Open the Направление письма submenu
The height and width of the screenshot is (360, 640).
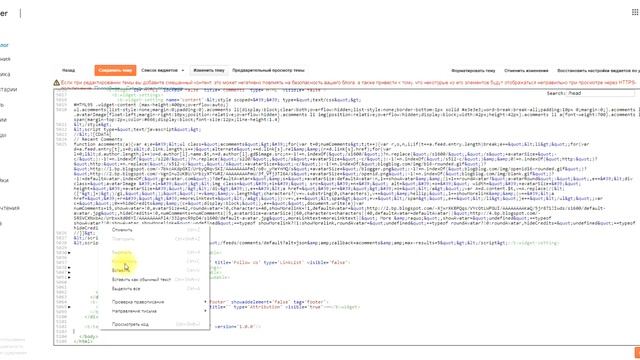click(155, 311)
